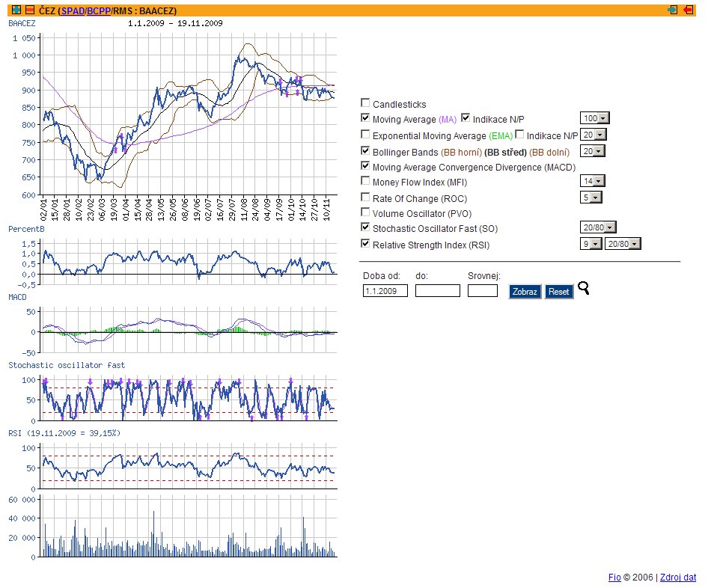Enable the Candlesticks checkbox
Viewport: 714px width, 588px height.
point(365,104)
